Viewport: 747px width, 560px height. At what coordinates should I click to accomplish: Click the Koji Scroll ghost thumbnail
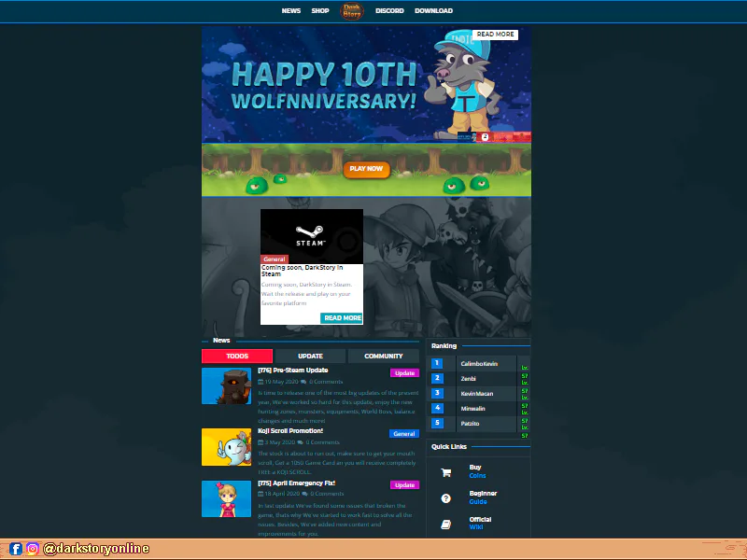point(226,447)
